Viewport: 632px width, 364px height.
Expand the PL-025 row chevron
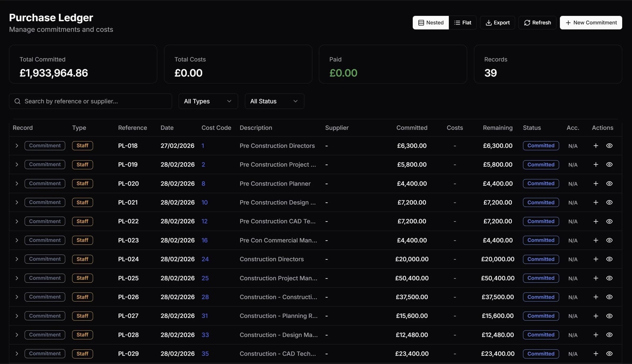[x=17, y=278]
